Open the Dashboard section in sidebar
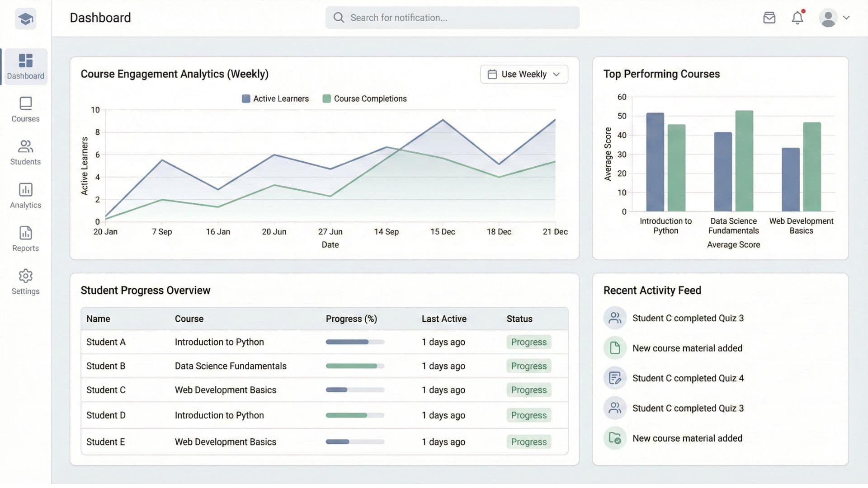Viewport: 868px width, 488px height. (x=25, y=66)
